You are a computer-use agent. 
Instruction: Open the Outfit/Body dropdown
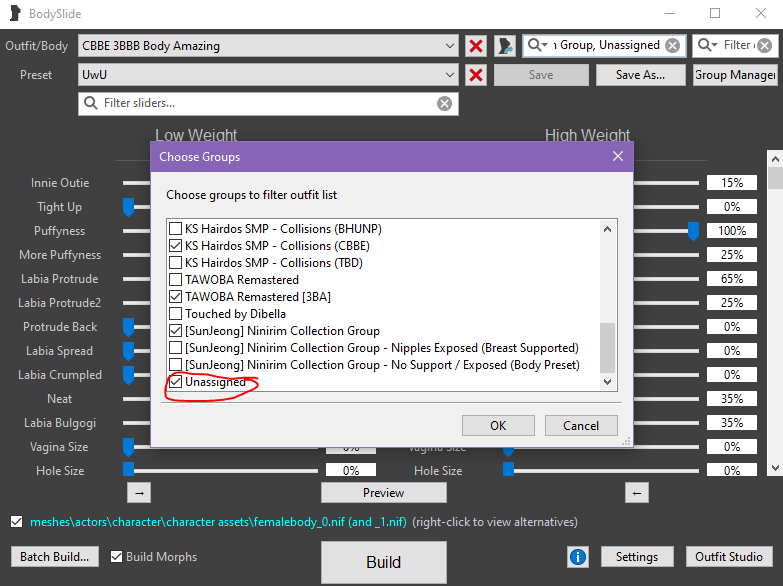pos(268,46)
